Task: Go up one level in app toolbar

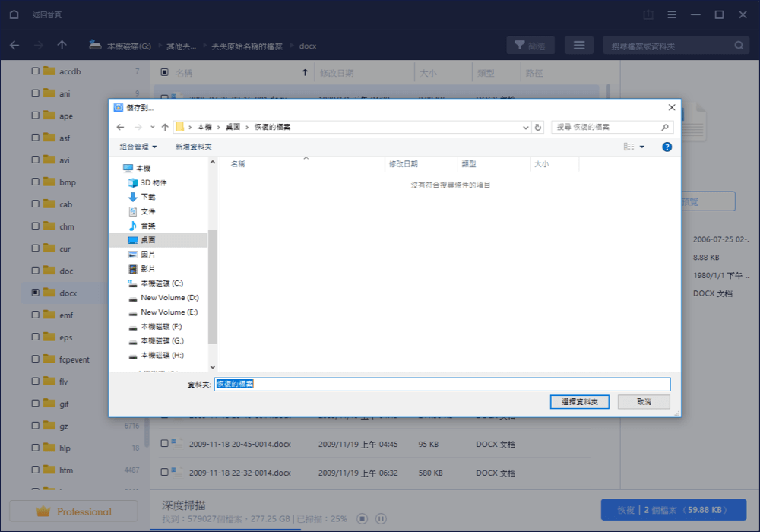Action: click(62, 46)
